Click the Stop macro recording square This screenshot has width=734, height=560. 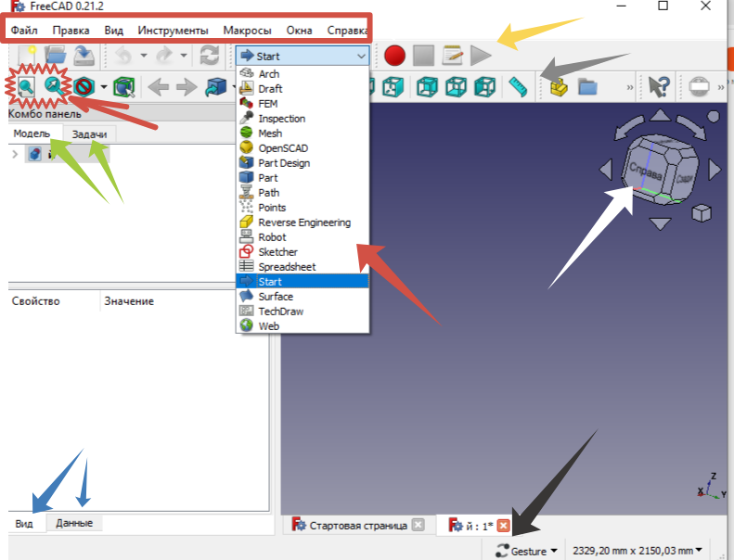424,56
